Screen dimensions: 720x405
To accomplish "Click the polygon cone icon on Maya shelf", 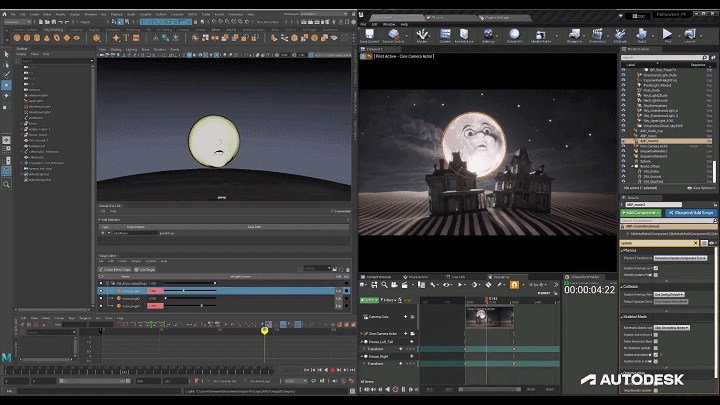I will coord(47,38).
